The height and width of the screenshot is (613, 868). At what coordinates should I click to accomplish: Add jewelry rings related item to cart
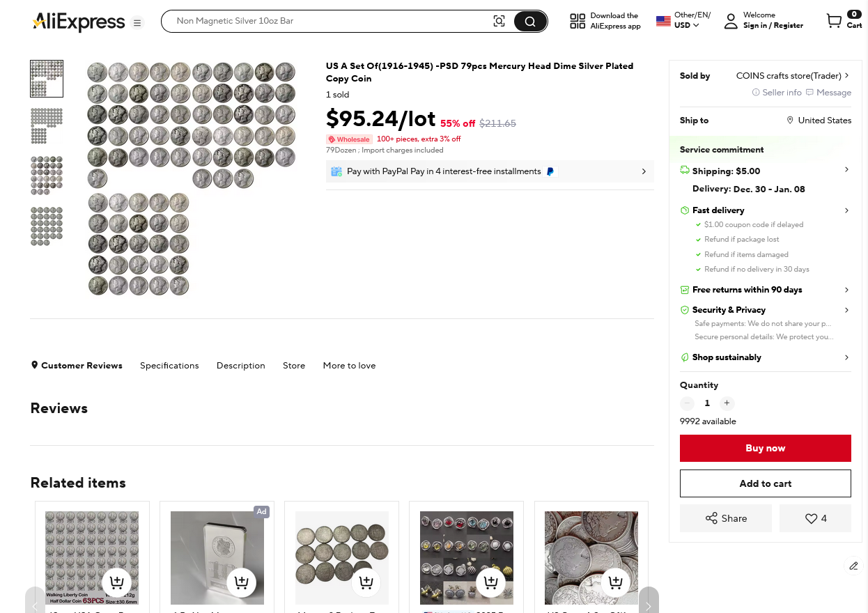(x=491, y=582)
